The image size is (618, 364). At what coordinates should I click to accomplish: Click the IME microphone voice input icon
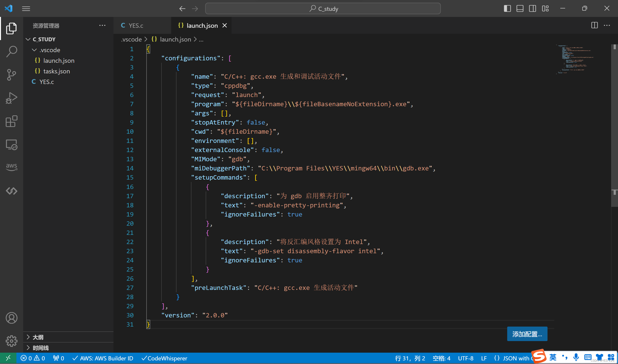pyautogui.click(x=576, y=357)
